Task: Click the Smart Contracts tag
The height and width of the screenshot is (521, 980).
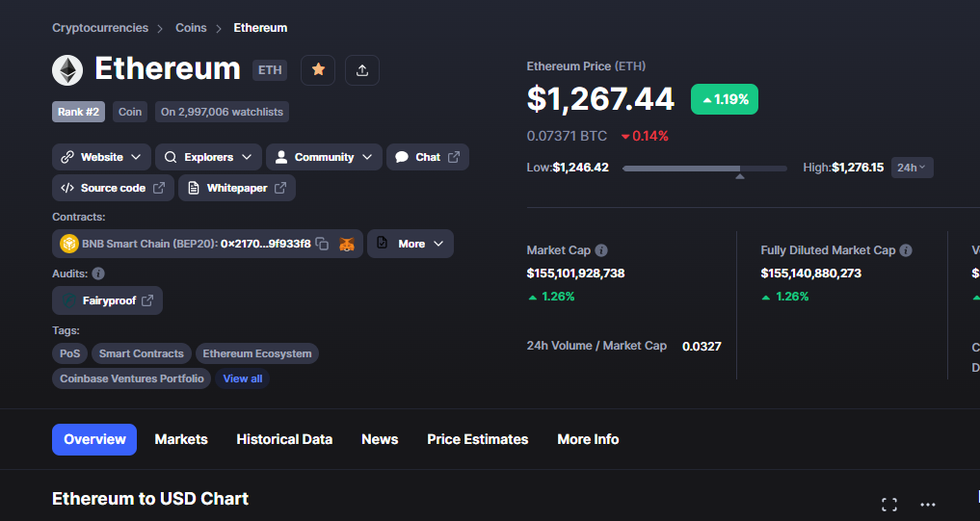Action: (142, 353)
